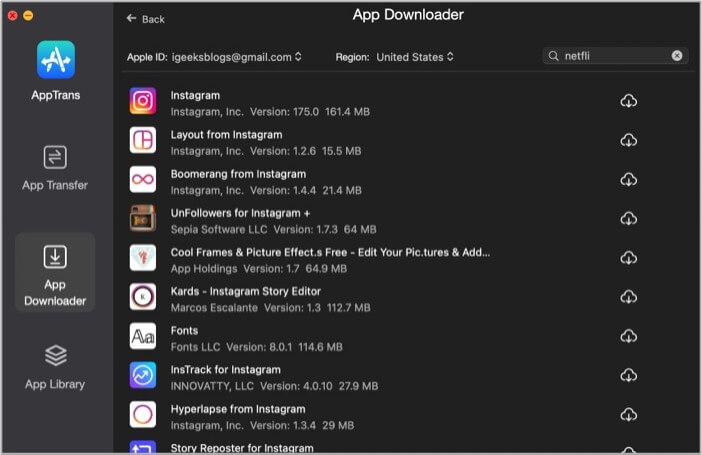
Task: Download UnFollowers for Instagram +
Action: click(629, 219)
